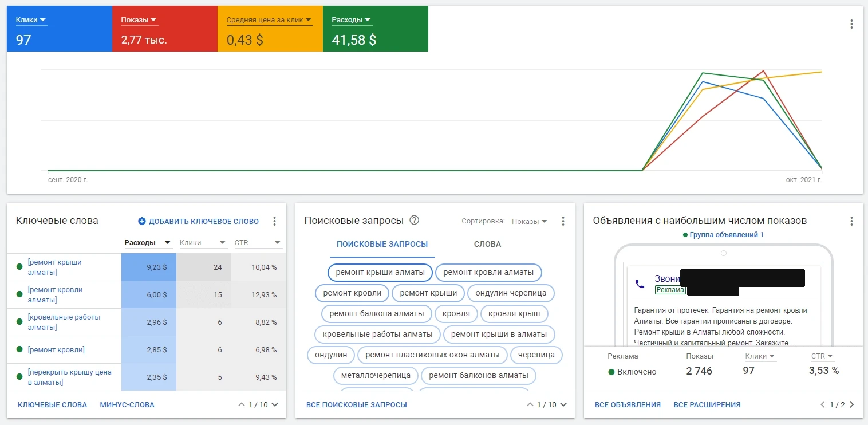Click status dot for [кровельные работы алматы]
The width and height of the screenshot is (868, 425).
(x=19, y=321)
